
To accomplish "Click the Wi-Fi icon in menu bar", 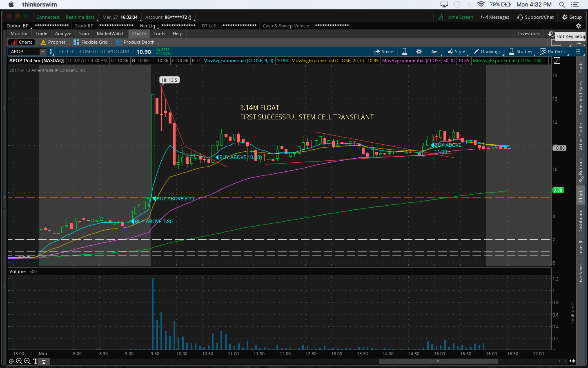I will pos(481,4).
